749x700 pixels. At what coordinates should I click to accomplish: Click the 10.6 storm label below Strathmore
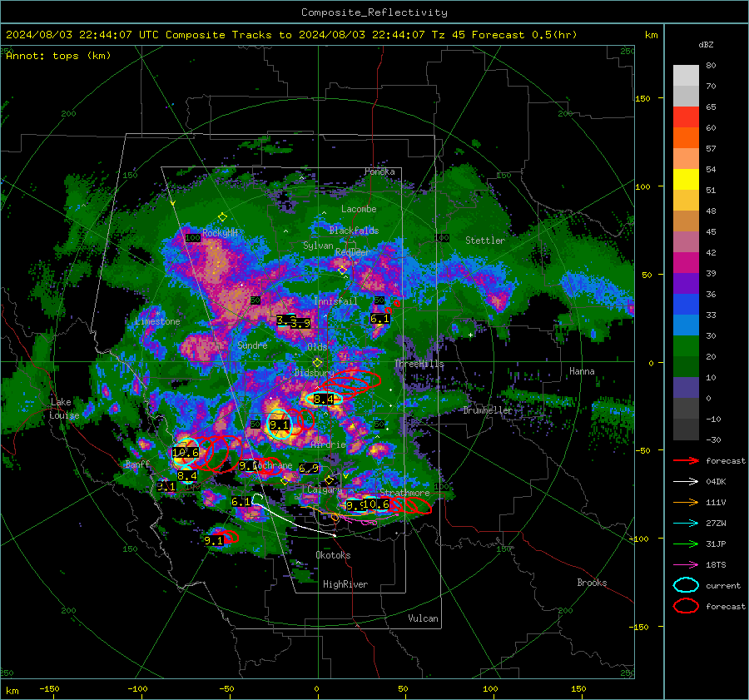(x=376, y=504)
